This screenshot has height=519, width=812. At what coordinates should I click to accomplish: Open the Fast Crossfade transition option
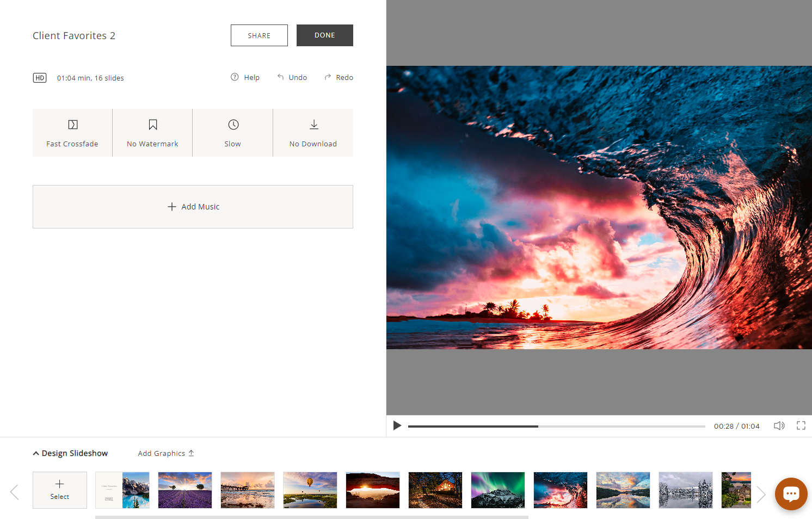[72, 133]
